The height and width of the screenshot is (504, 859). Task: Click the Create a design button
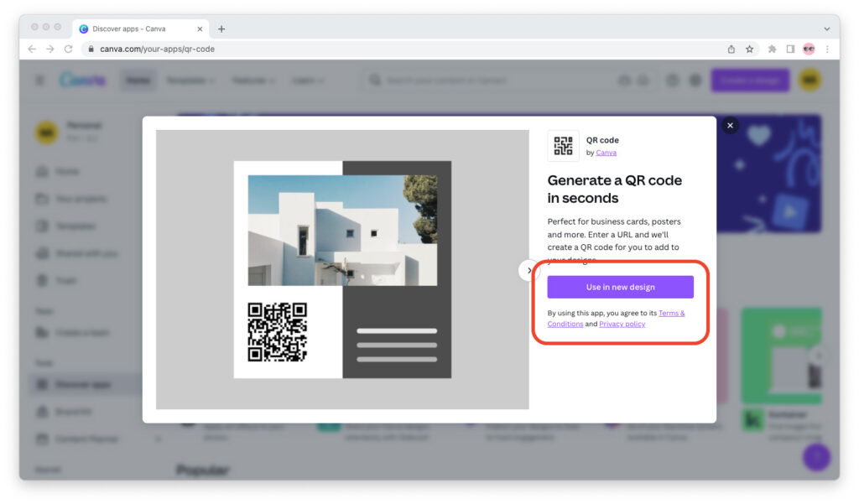click(750, 80)
